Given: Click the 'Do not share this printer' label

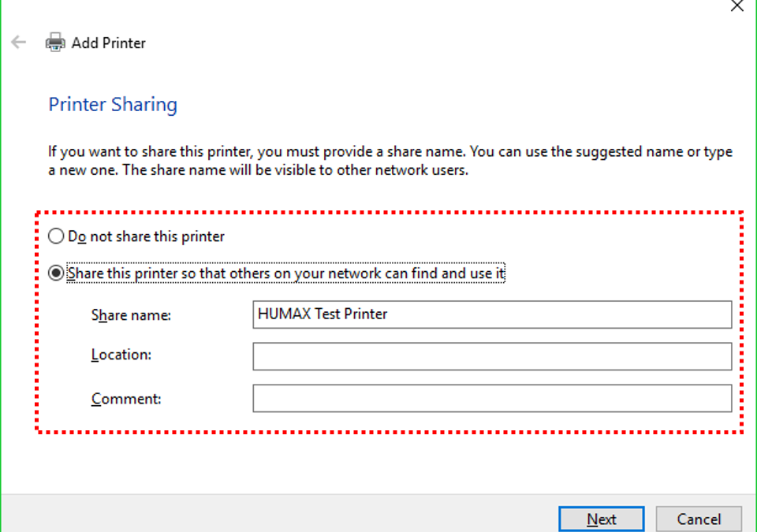Looking at the screenshot, I should (146, 236).
